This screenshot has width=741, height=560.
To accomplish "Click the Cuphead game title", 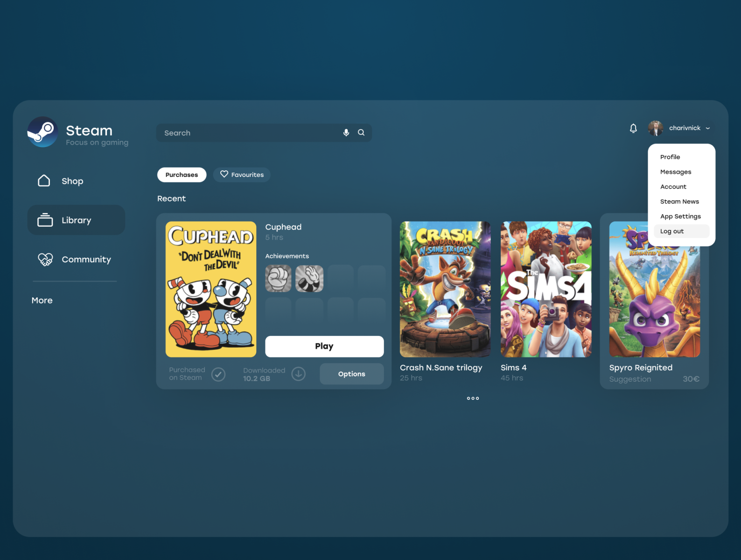I will point(283,227).
